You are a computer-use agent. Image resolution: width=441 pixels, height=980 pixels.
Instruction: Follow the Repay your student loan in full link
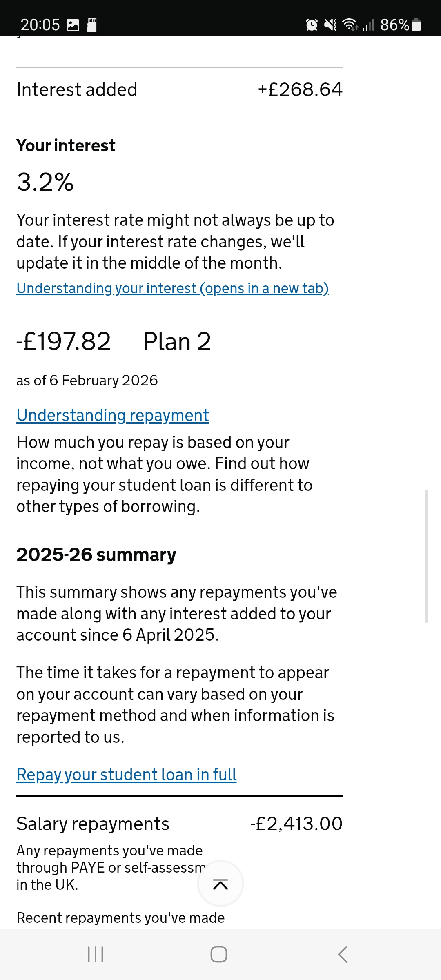coord(127,775)
